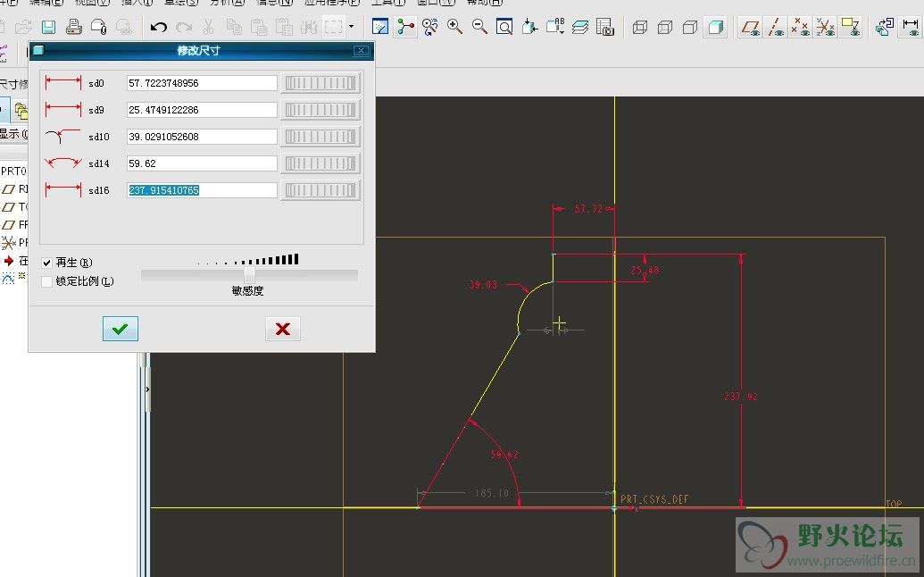Click the sd0 value field 57.7223748956

coord(202,83)
